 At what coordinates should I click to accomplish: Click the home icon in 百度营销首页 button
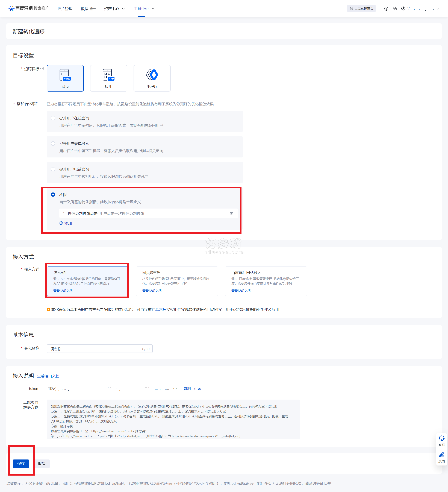tap(351, 8)
